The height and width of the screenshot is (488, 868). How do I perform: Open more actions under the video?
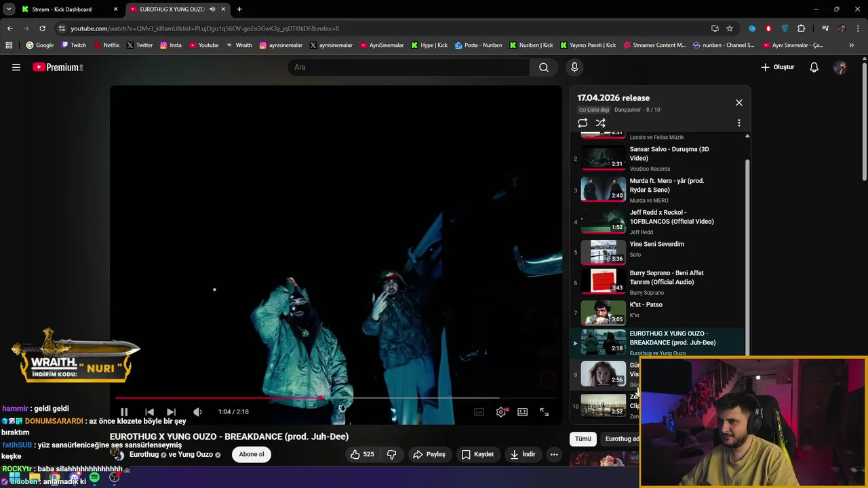click(554, 454)
